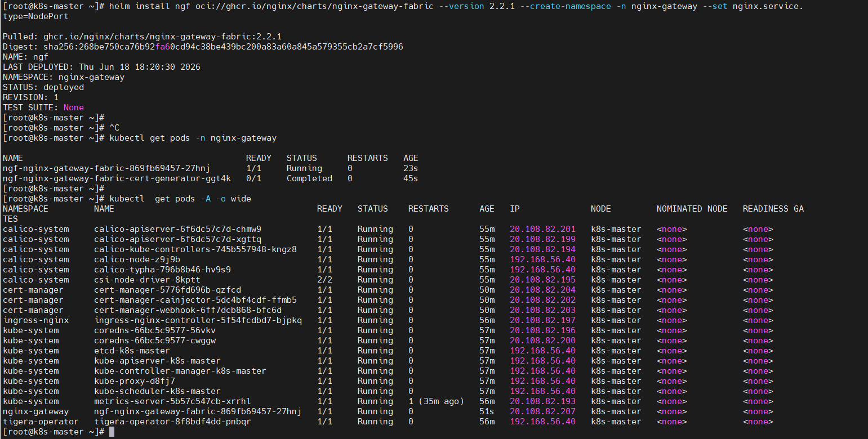Click kube-controller-manager-k8s-master pod name
The image size is (868, 439).
(x=180, y=371)
